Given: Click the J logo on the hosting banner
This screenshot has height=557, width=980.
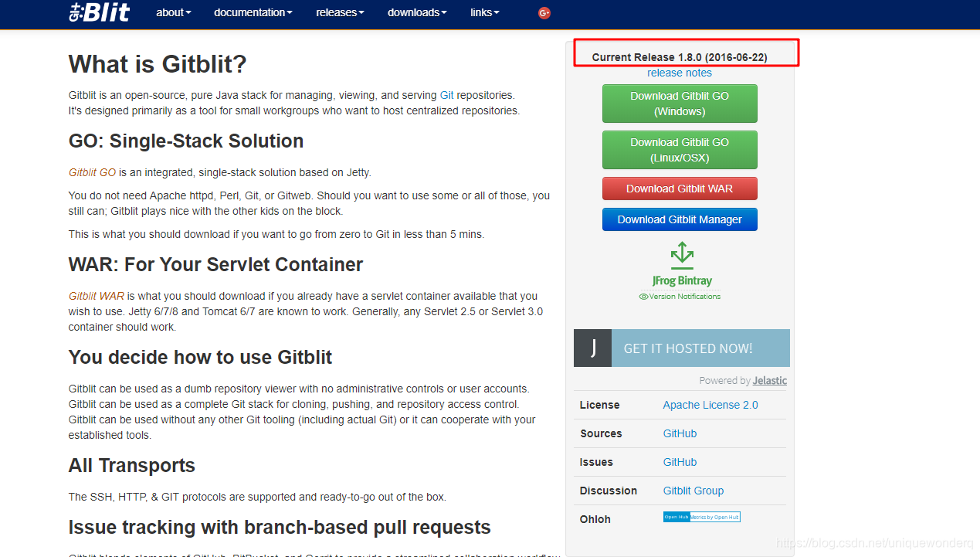Looking at the screenshot, I should point(592,348).
